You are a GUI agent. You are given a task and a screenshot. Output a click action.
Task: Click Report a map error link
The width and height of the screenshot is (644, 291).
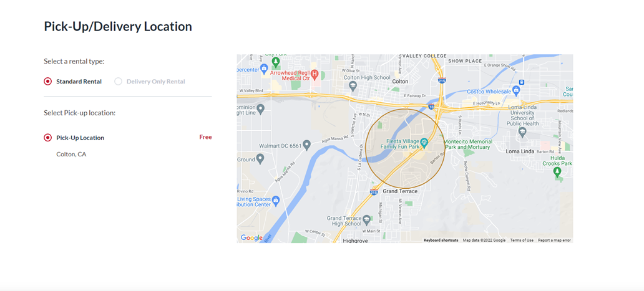[x=554, y=240]
